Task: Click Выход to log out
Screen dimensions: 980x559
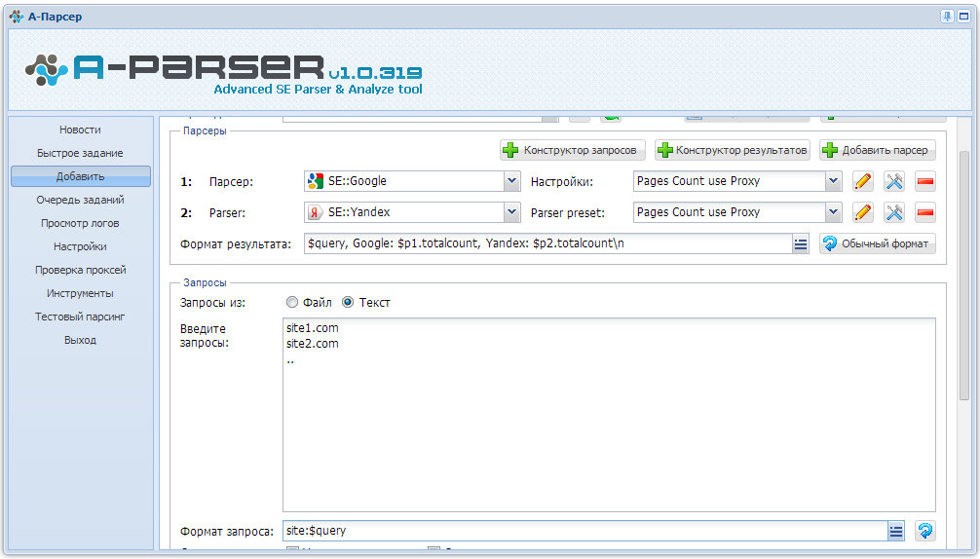Action: coord(80,341)
